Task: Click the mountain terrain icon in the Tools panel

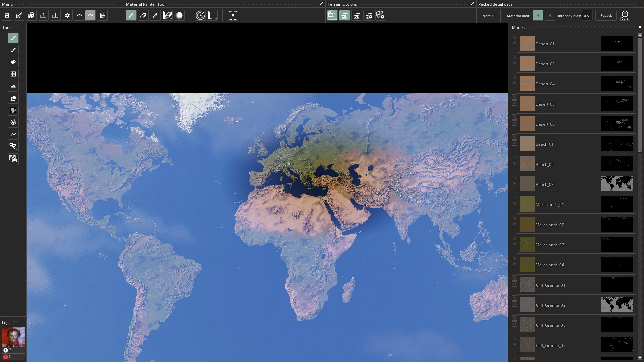Action: [13, 86]
